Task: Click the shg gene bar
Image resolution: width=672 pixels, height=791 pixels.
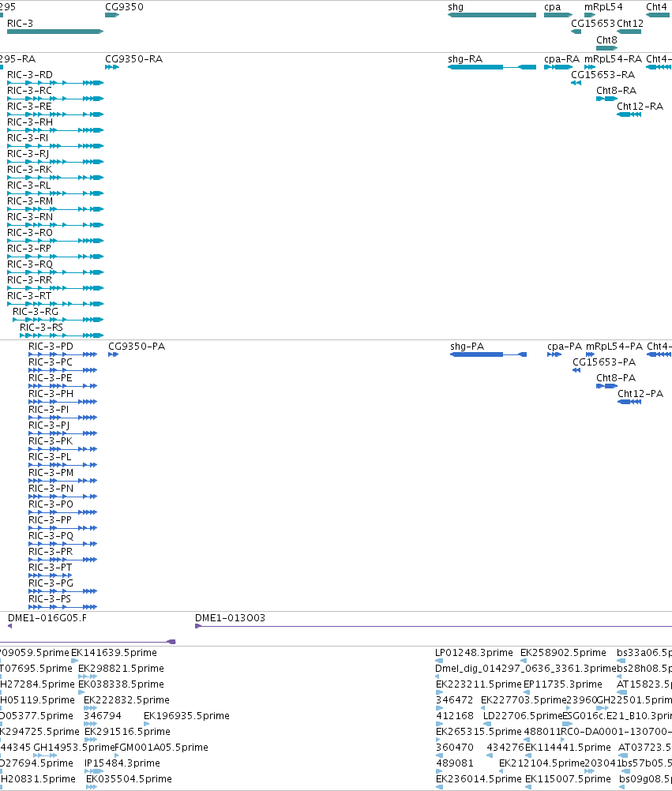Action: (492, 15)
